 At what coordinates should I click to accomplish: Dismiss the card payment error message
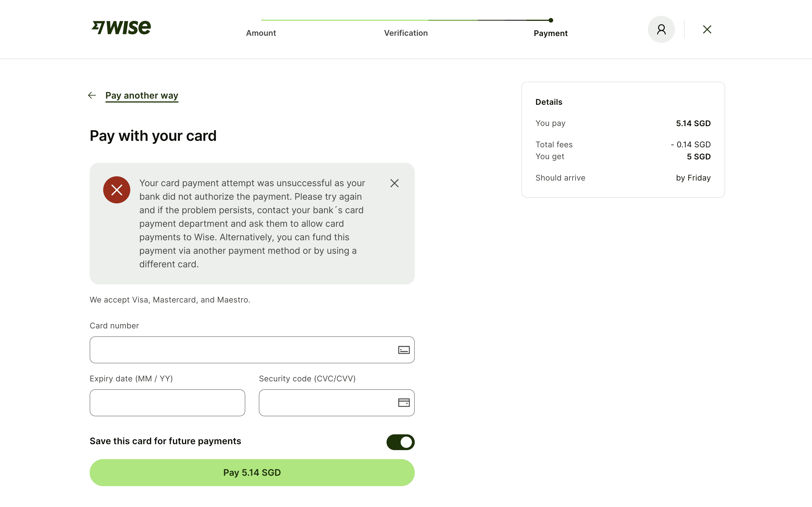click(394, 183)
